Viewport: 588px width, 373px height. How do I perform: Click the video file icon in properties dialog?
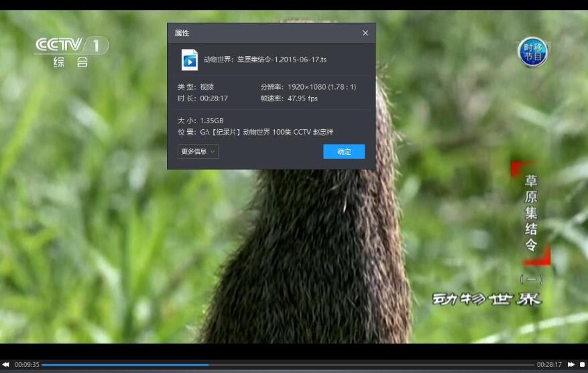(189, 60)
